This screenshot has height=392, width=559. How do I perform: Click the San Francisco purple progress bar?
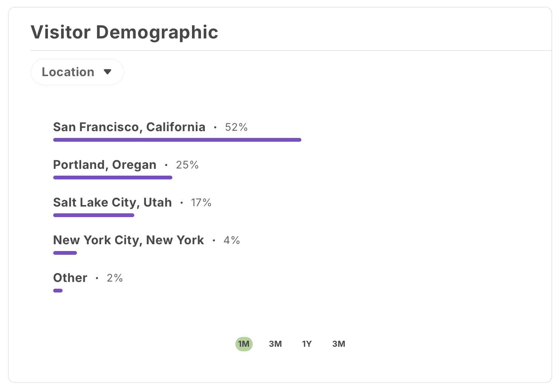(x=177, y=140)
